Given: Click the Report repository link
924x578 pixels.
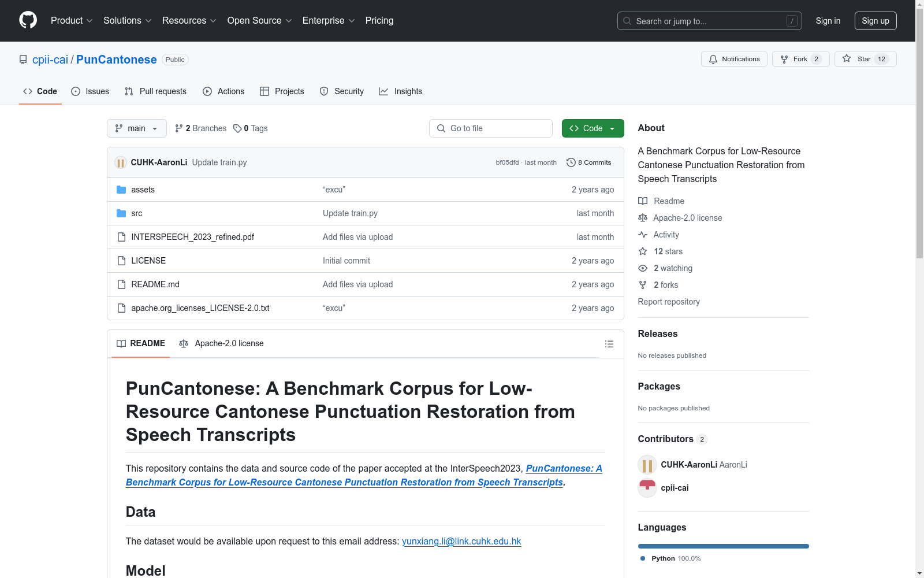Looking at the screenshot, I should point(669,302).
